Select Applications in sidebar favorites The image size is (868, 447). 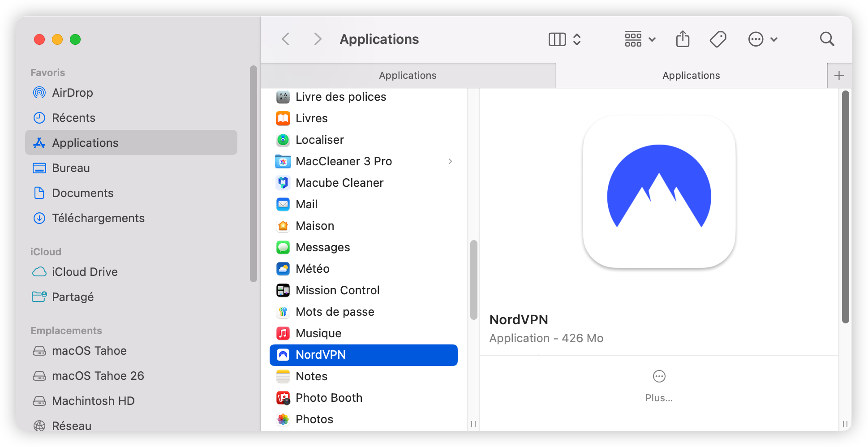131,143
